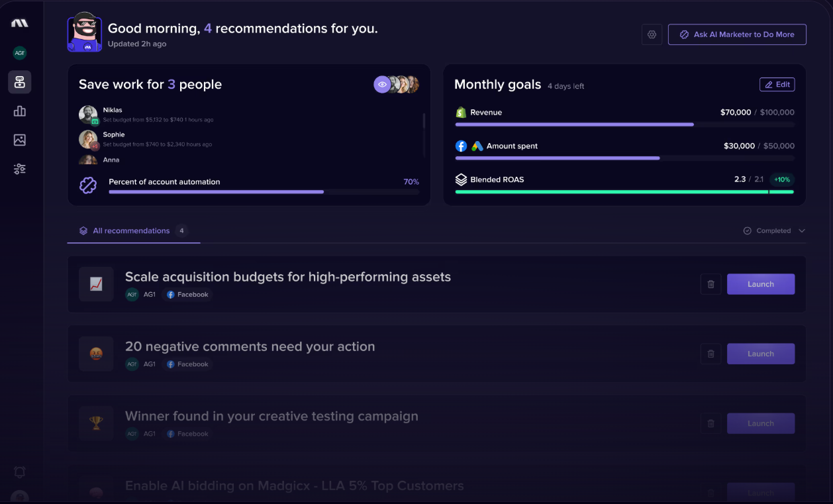Screen dimensions: 833x504
Task: Open the bar chart analytics sidebar icon
Action: click(20, 111)
